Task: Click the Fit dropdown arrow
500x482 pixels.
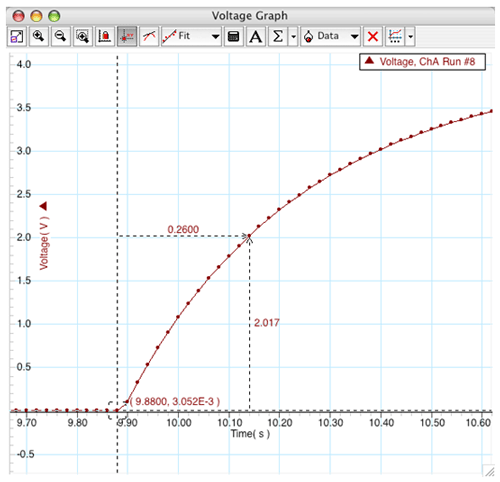Action: coord(216,37)
